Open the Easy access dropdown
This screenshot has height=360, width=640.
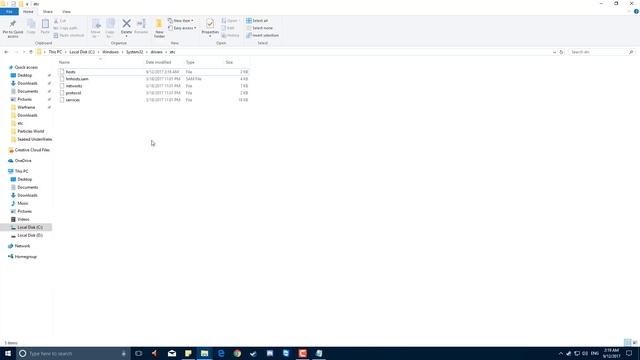182,28
